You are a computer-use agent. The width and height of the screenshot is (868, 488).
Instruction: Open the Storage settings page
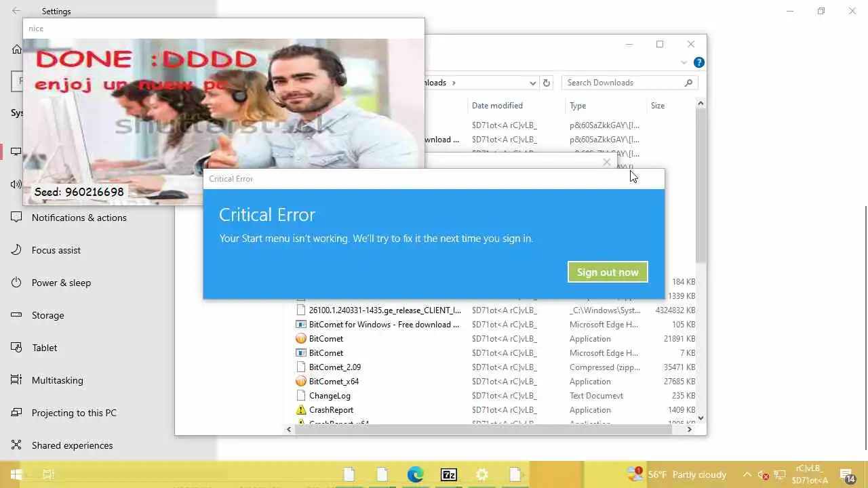click(47, 315)
